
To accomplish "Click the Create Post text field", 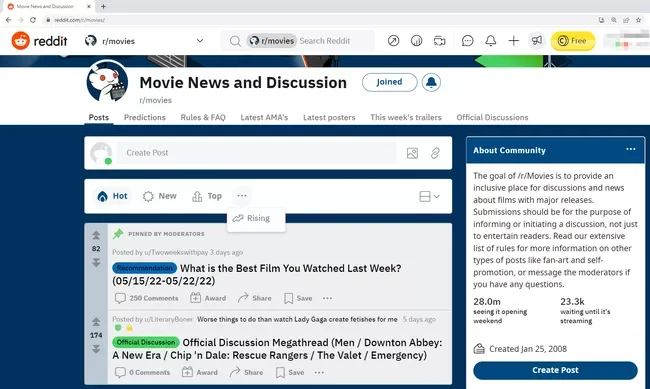I will point(257,153).
